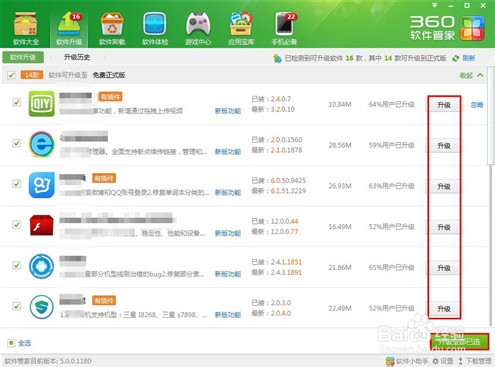This screenshot has height=367, width=495.
Task: Open the 软件大全 software catalog icon
Action: 26,29
